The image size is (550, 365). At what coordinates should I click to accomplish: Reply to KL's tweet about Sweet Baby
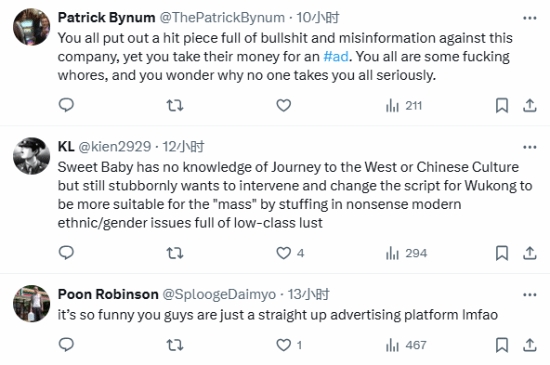coord(66,252)
